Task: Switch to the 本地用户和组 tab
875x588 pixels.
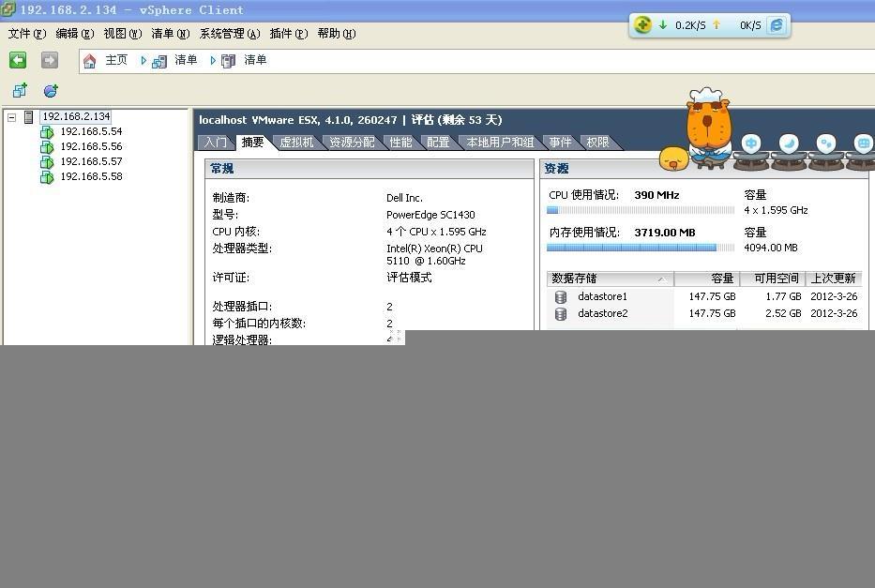Action: tap(500, 143)
